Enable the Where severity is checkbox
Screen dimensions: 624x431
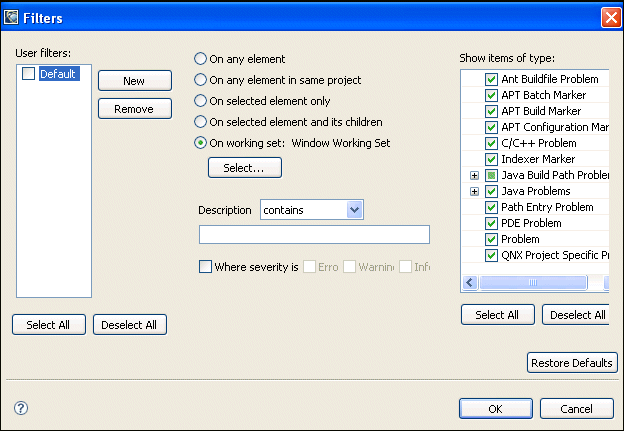click(206, 267)
